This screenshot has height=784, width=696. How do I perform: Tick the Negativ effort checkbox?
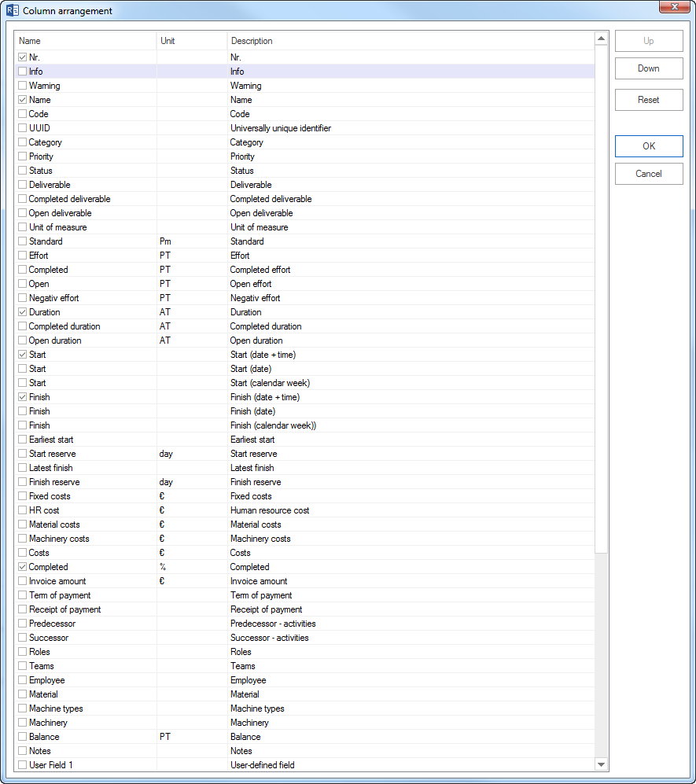[x=23, y=298]
